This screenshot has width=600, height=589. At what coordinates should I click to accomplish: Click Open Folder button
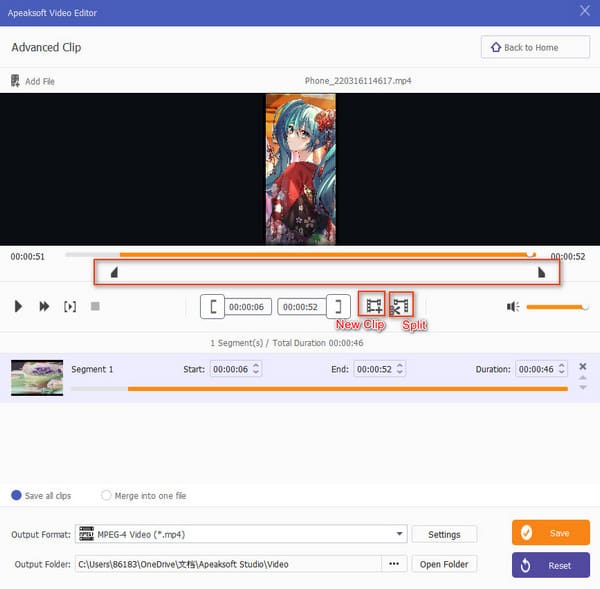coord(444,564)
